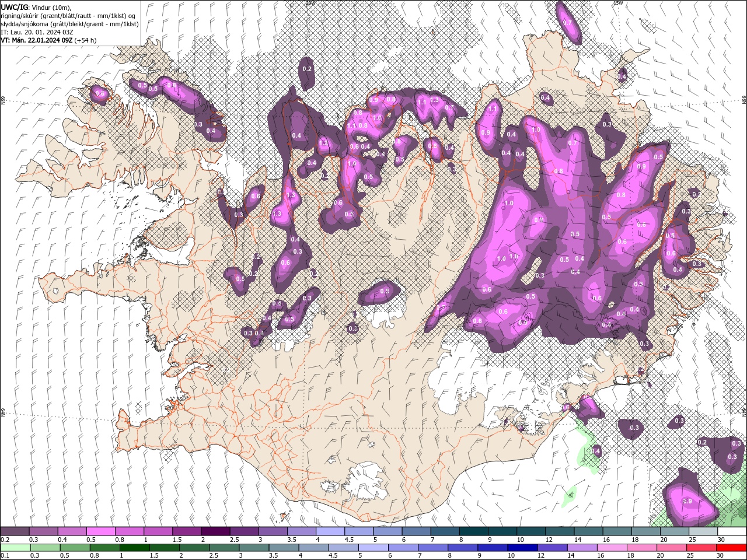
Task: Choose the navy blue 10 rain scale swatch
Action: coord(522,548)
